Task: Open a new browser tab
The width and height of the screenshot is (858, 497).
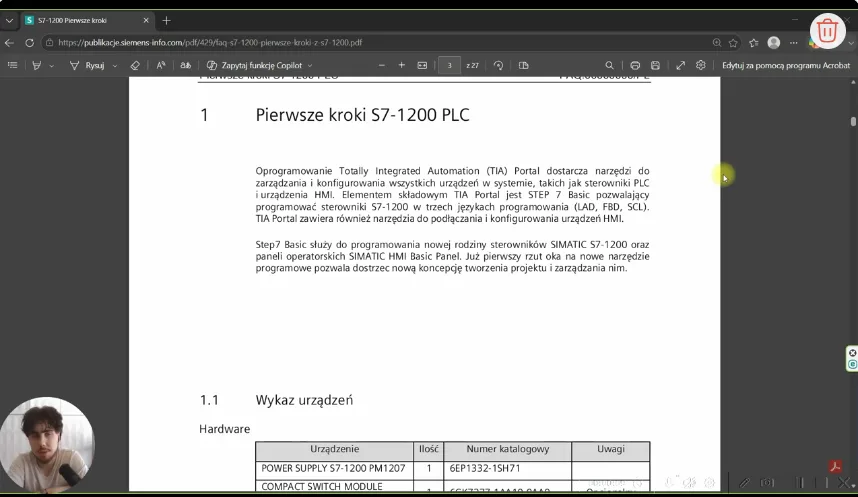Action: (x=166, y=20)
